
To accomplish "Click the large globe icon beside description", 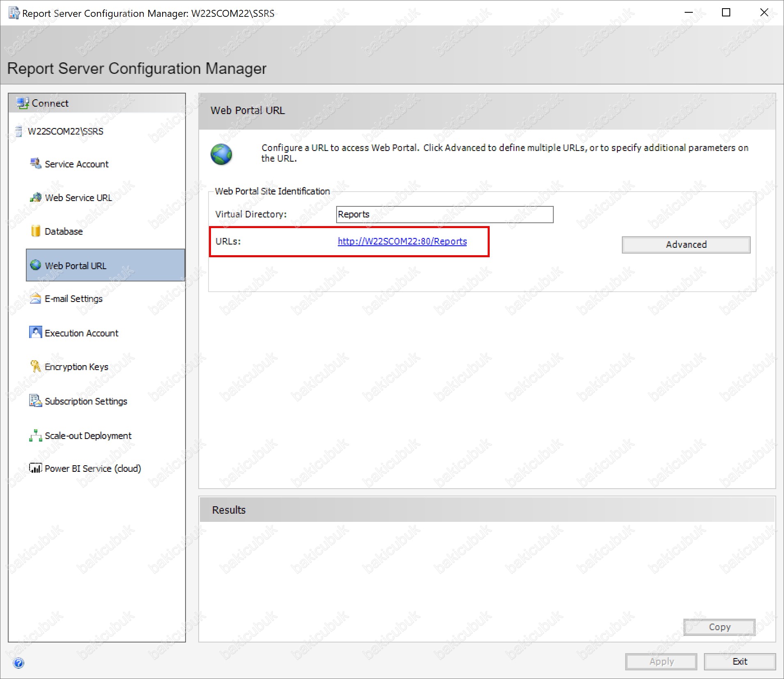I will [x=221, y=154].
